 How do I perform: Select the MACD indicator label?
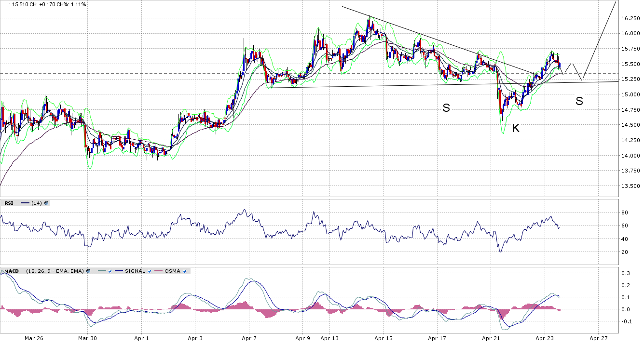(12, 271)
